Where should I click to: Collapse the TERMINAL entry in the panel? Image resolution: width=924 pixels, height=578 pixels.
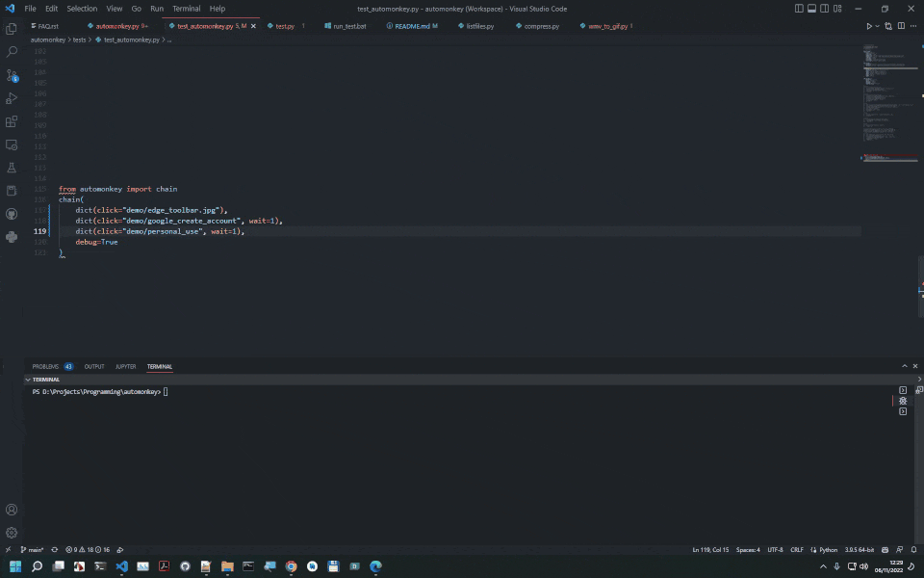[29, 379]
